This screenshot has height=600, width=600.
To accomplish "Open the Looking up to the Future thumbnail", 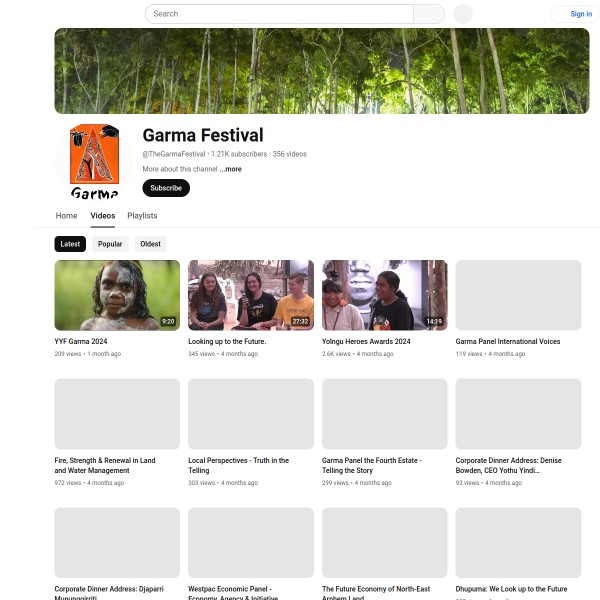I will [251, 295].
